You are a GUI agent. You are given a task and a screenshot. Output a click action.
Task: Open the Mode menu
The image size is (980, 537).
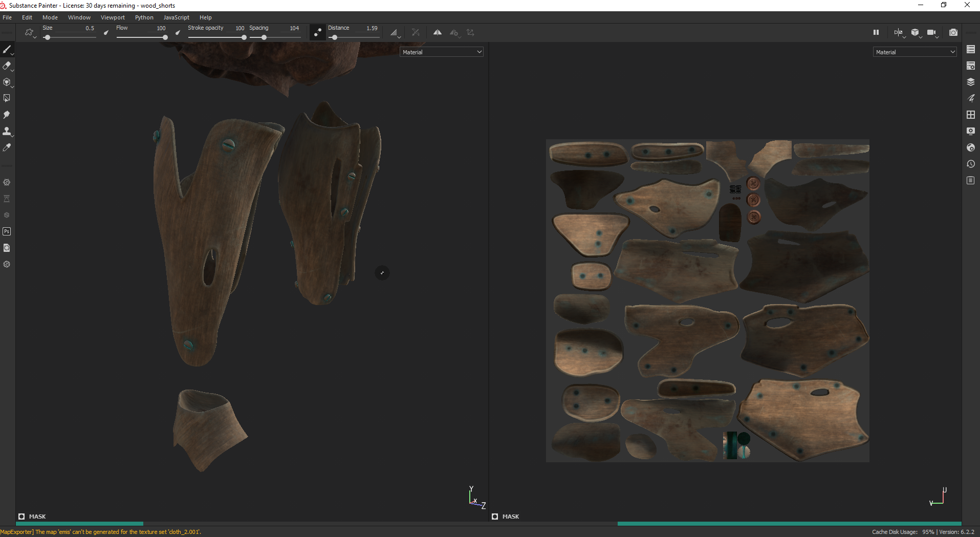pyautogui.click(x=50, y=17)
